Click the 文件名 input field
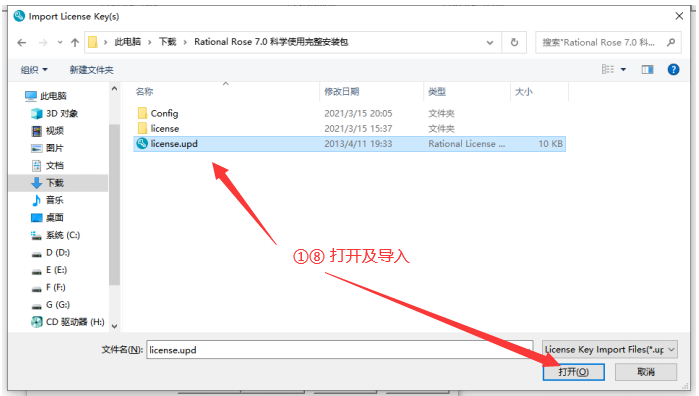Viewport: 699px width, 396px height. coord(340,350)
